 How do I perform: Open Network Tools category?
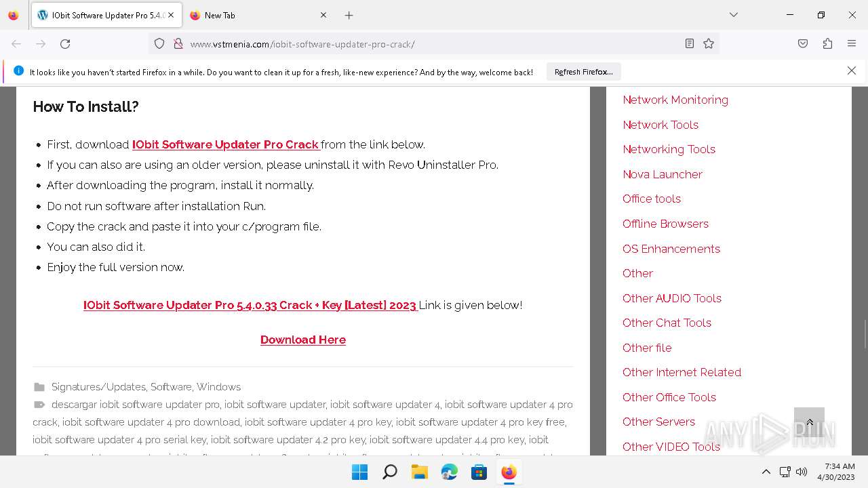(660, 125)
